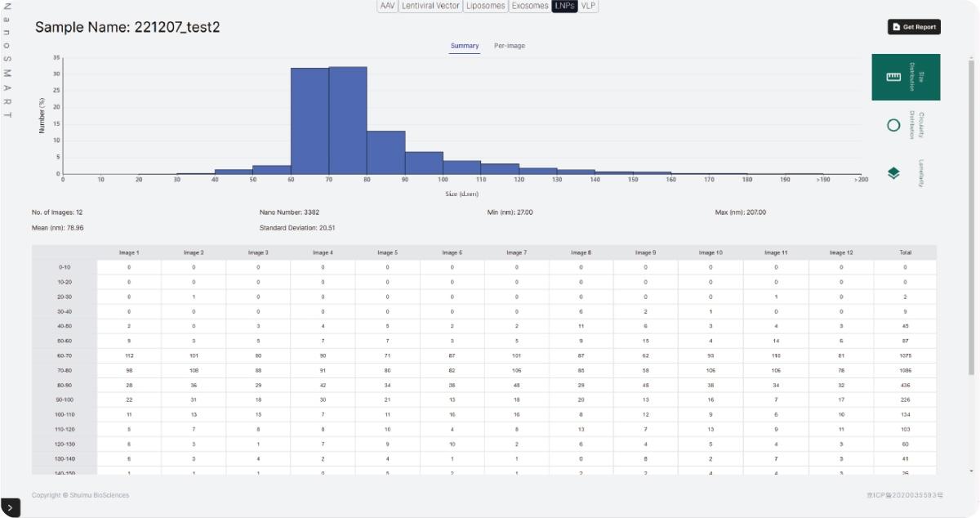
Task: Switch to the Exosomes tab
Action: (530, 6)
